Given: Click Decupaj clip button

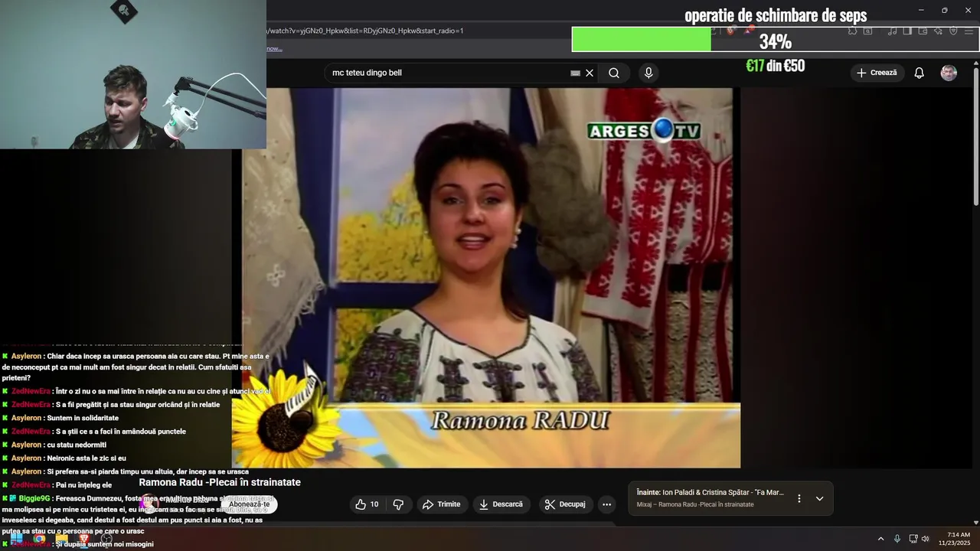Looking at the screenshot, I should click(566, 504).
